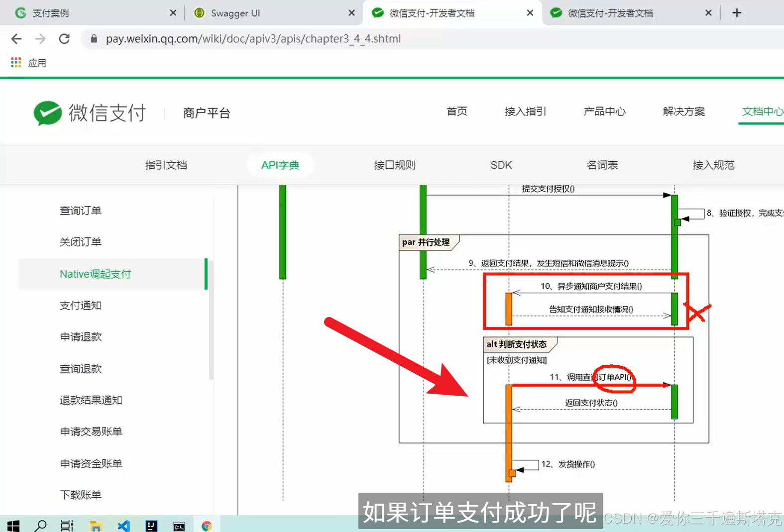The image size is (784, 532).
Task: Open 文档中心 in top navigation
Action: [x=763, y=111]
